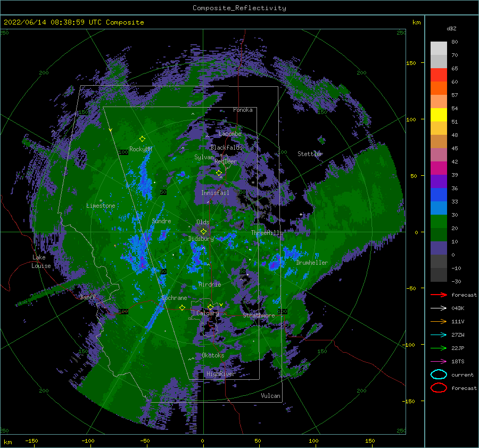
Task: Select the orange 60–57 dBZ swatch
Action: point(439,88)
